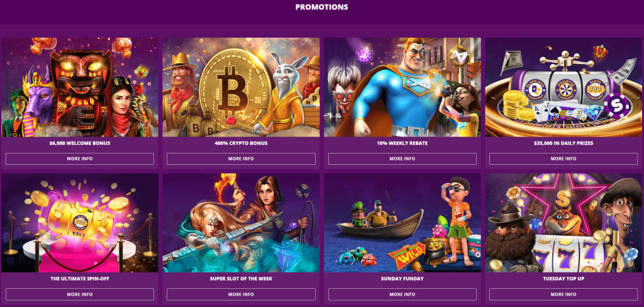Click the Promotions page heading
The height and width of the screenshot is (307, 644).
click(322, 7)
